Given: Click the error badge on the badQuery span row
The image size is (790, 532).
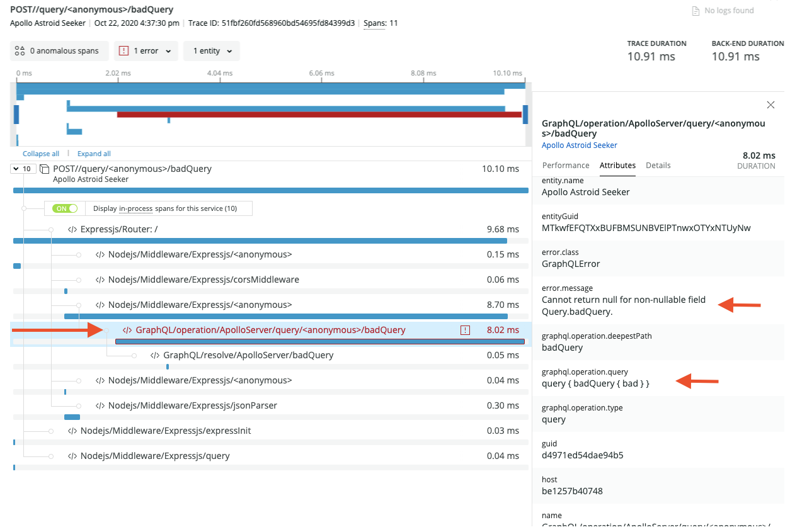Looking at the screenshot, I should point(465,330).
